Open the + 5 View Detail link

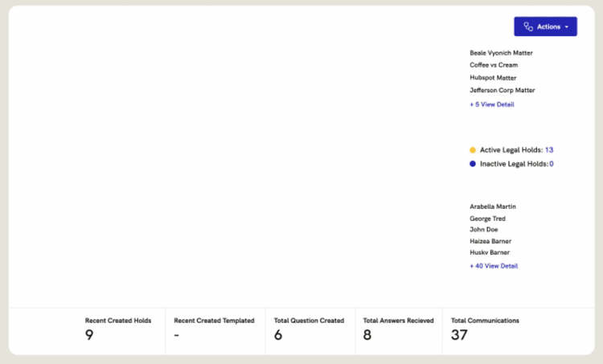coord(492,104)
